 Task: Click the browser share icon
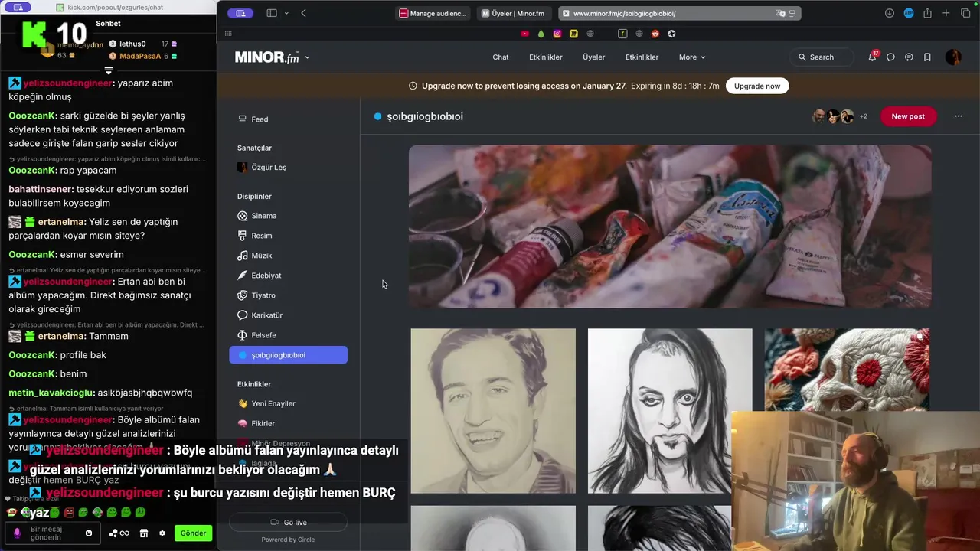[927, 13]
